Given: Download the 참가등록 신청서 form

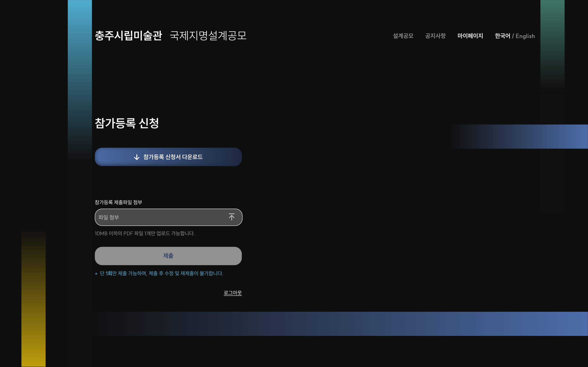Looking at the screenshot, I should coord(173,157).
